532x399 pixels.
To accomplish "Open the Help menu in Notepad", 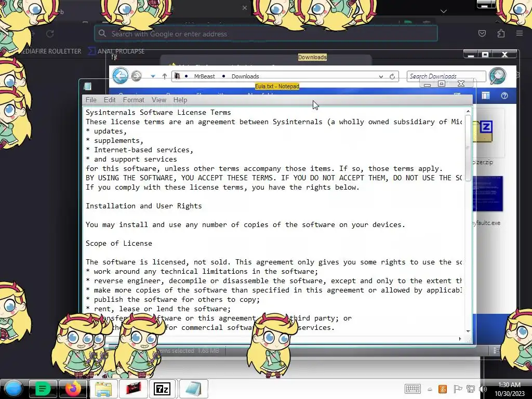I will click(180, 100).
